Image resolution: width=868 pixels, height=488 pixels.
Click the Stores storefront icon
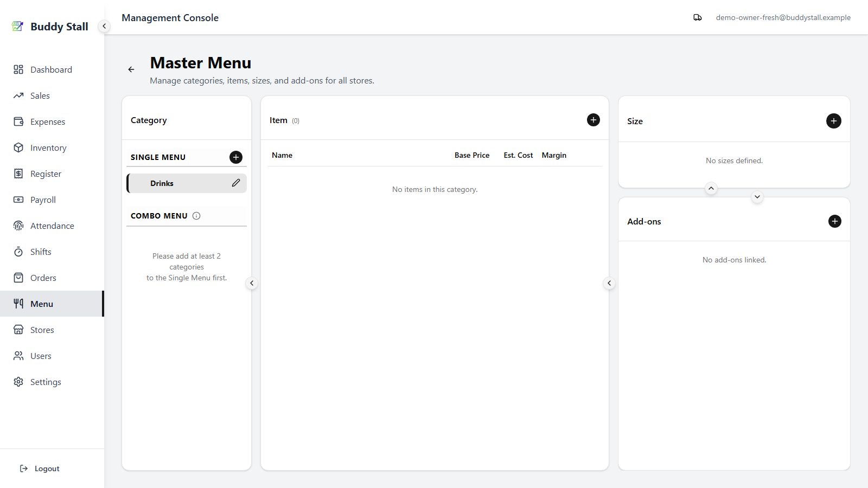click(18, 330)
